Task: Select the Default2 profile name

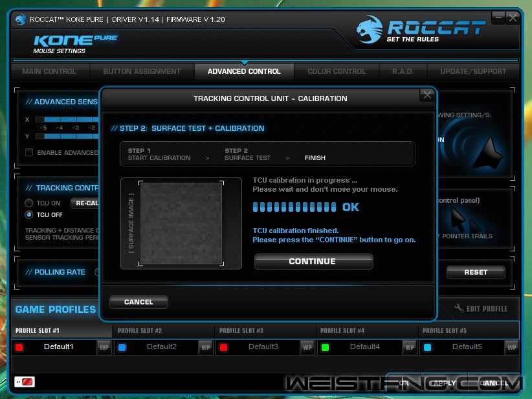Action: pos(162,347)
